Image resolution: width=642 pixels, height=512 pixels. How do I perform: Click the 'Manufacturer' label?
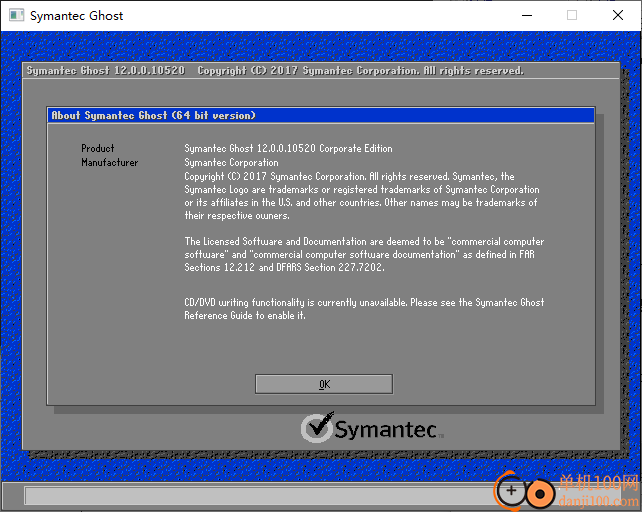110,163
